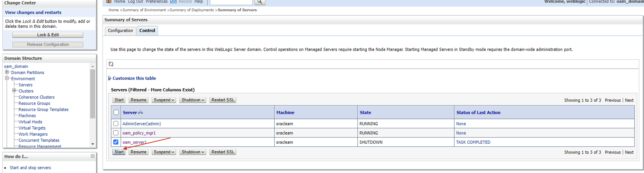Expand the Clusters tree node
The width and height of the screenshot is (644, 173).
tap(14, 91)
